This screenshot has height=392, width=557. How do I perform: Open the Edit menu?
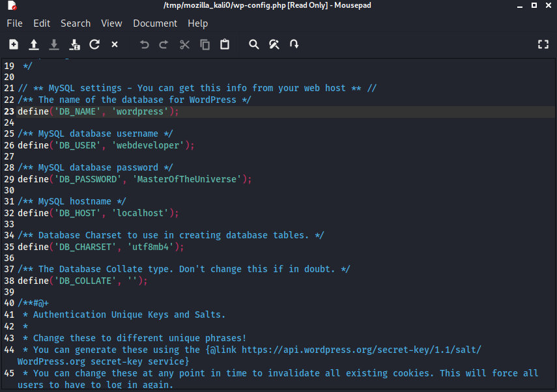(x=42, y=23)
